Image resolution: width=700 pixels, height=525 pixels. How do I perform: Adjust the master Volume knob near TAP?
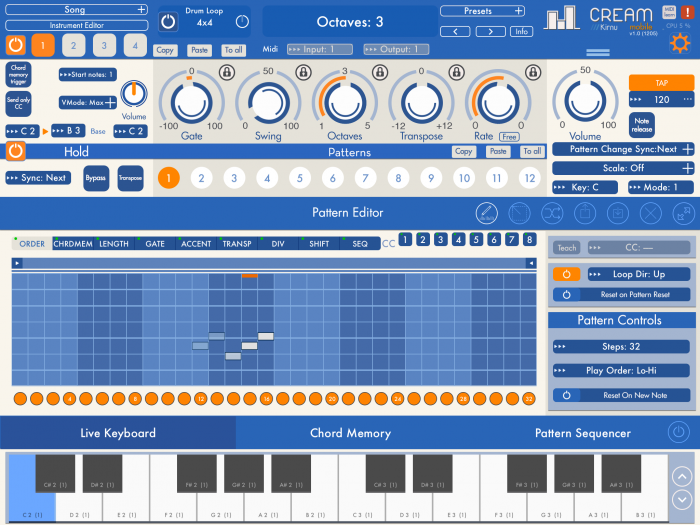[585, 100]
